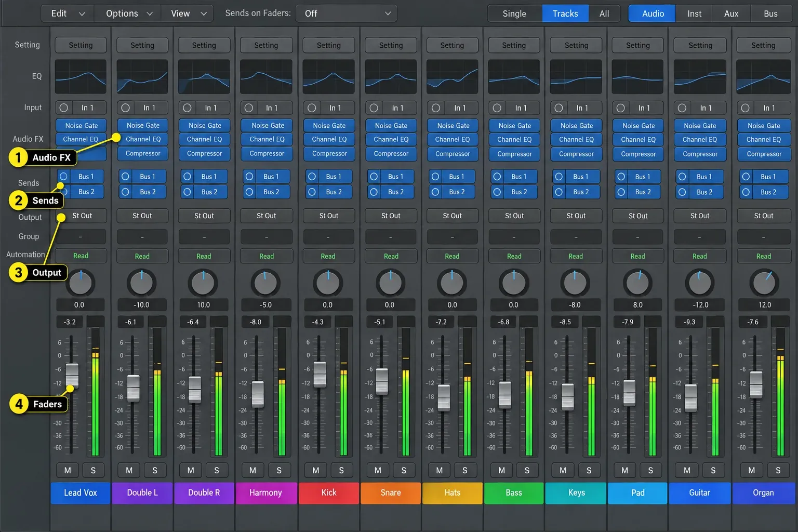This screenshot has width=798, height=532.
Task: Toggle Bus 1 send power on Kick
Action: [x=312, y=177]
